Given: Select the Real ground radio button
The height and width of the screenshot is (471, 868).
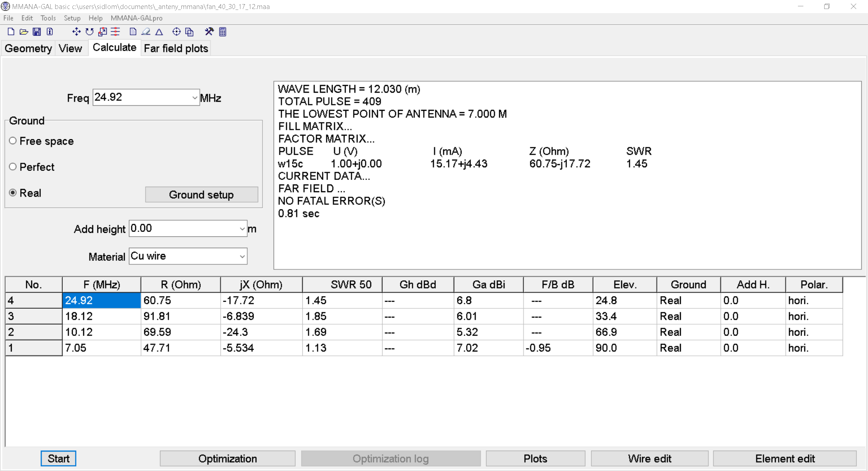Looking at the screenshot, I should pyautogui.click(x=13, y=193).
